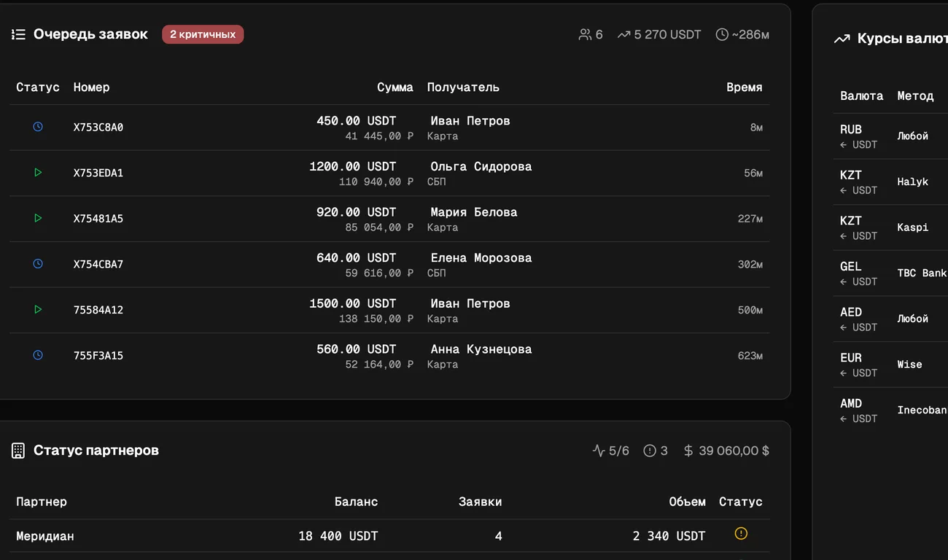Click the EUR Wise rate row

tap(890, 365)
